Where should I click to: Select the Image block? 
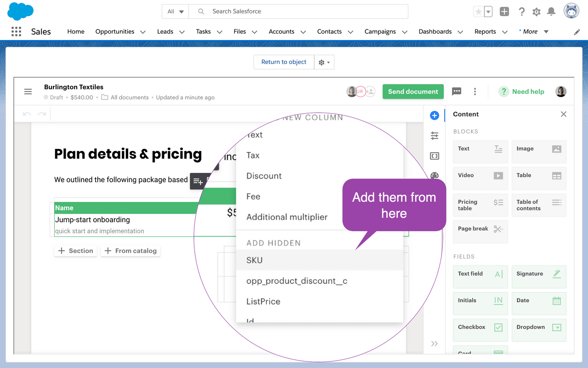pyautogui.click(x=539, y=152)
